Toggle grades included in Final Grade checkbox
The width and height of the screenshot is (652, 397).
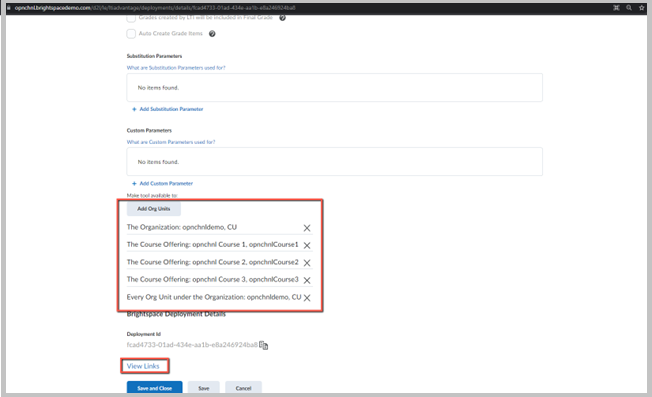(131, 18)
